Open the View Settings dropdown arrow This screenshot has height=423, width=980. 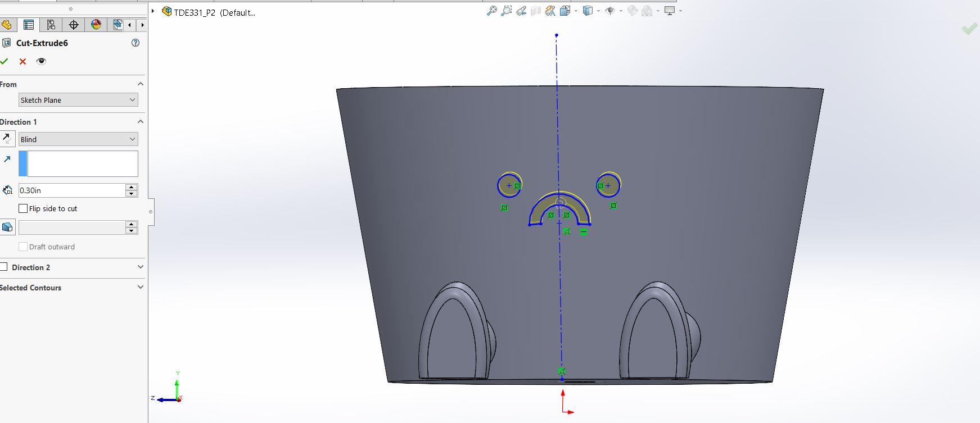(x=680, y=11)
